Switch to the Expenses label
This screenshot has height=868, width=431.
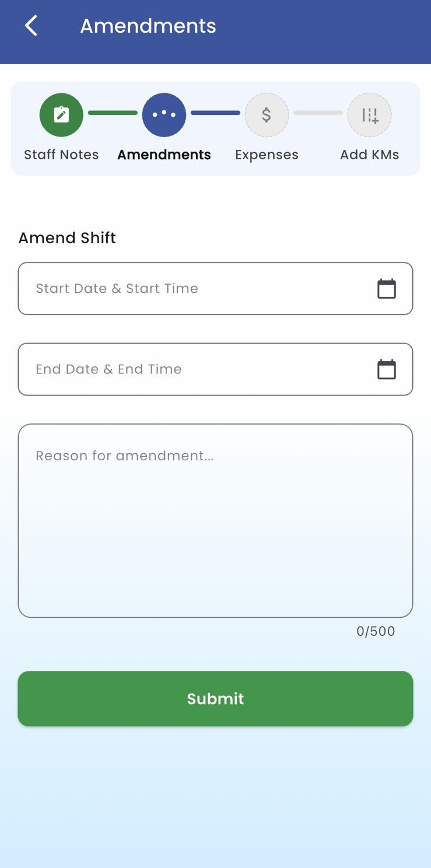click(x=267, y=155)
